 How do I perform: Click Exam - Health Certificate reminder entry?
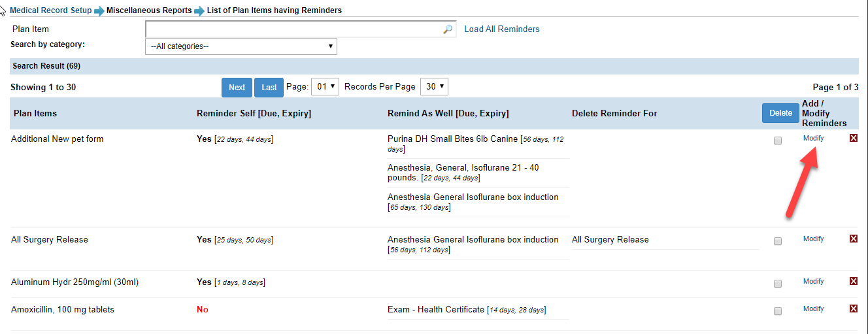(x=467, y=310)
